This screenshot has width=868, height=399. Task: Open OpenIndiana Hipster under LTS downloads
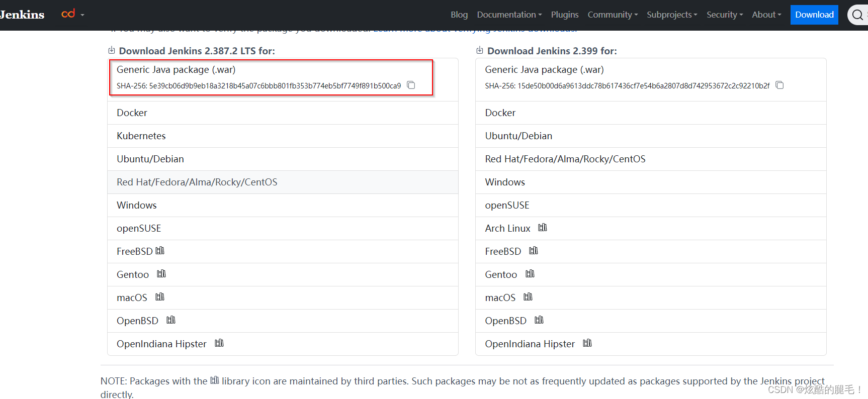(283, 344)
